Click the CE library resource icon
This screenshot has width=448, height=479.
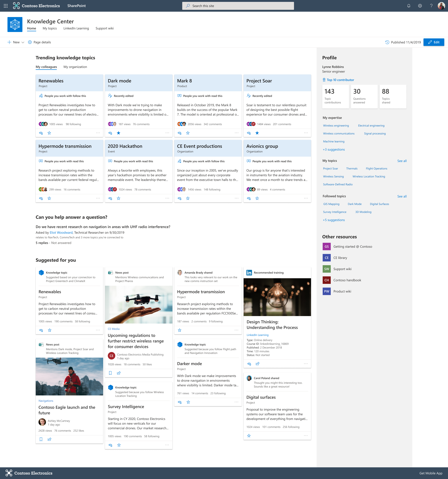pyautogui.click(x=326, y=258)
